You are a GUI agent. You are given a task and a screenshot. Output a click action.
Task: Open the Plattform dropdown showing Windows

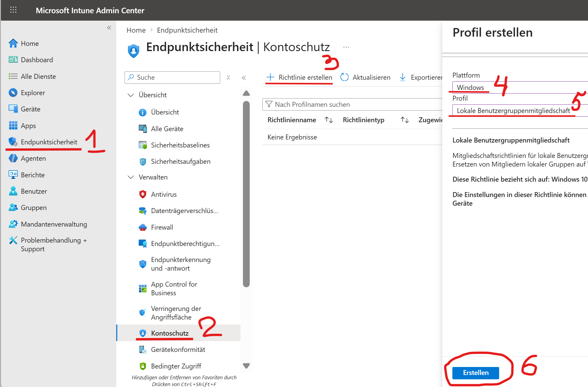pos(520,87)
